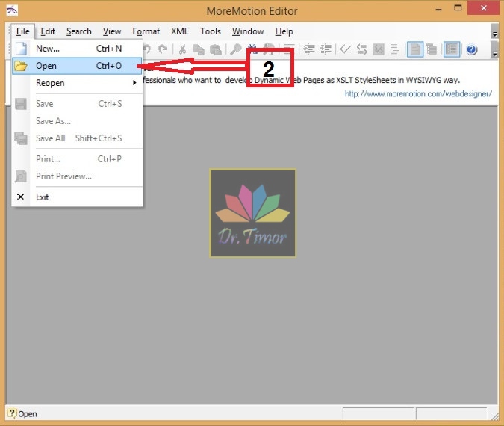Toggle the text page view mode button

(415, 49)
